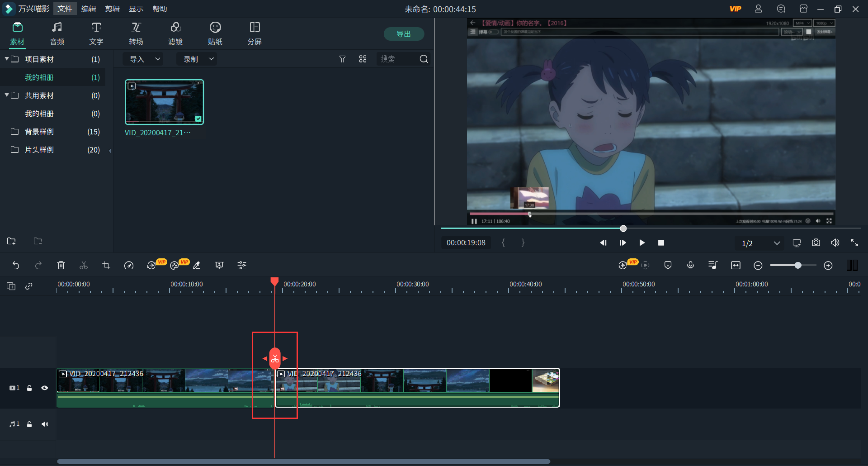Mute audio track 1 speaker
This screenshot has width=868, height=466.
coord(45,424)
